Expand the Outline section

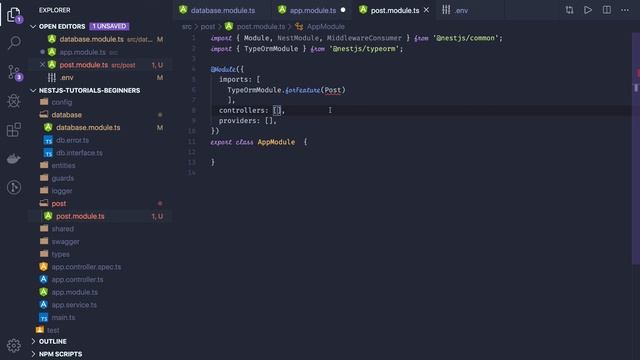coord(53,341)
